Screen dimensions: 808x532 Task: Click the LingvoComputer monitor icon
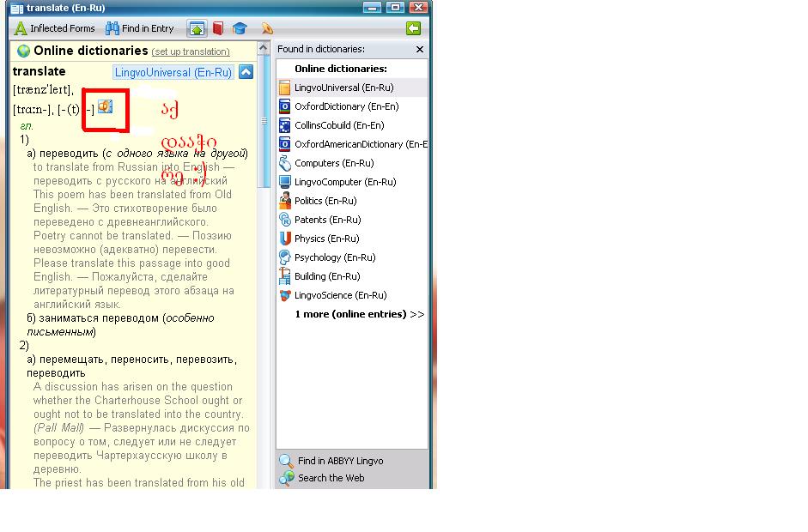point(284,182)
